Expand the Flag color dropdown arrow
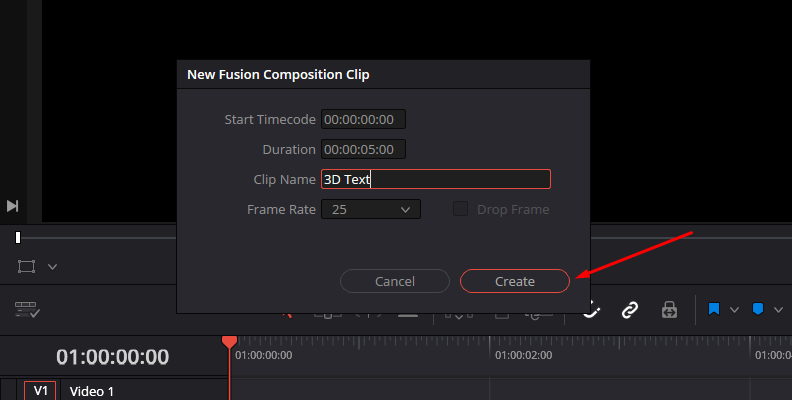The height and width of the screenshot is (400, 792). (x=735, y=310)
